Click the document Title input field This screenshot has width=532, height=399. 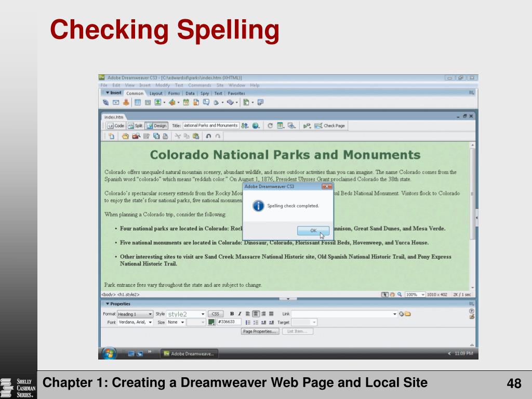click(211, 126)
